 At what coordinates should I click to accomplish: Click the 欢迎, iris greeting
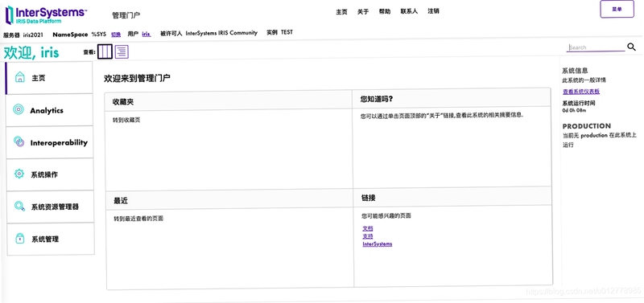pyautogui.click(x=31, y=53)
